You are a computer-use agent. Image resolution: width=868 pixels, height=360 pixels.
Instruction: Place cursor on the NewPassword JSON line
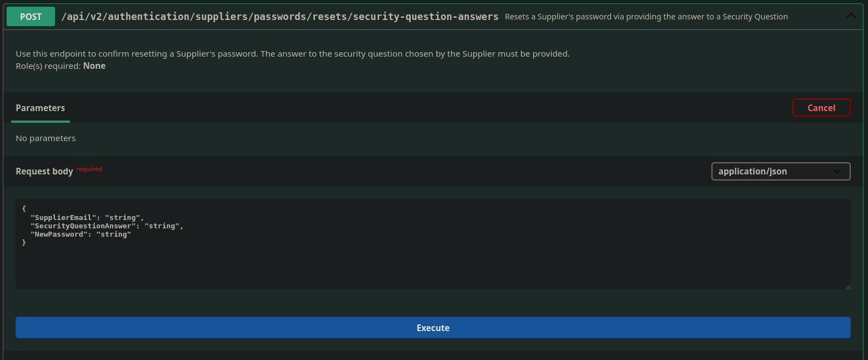coord(81,234)
